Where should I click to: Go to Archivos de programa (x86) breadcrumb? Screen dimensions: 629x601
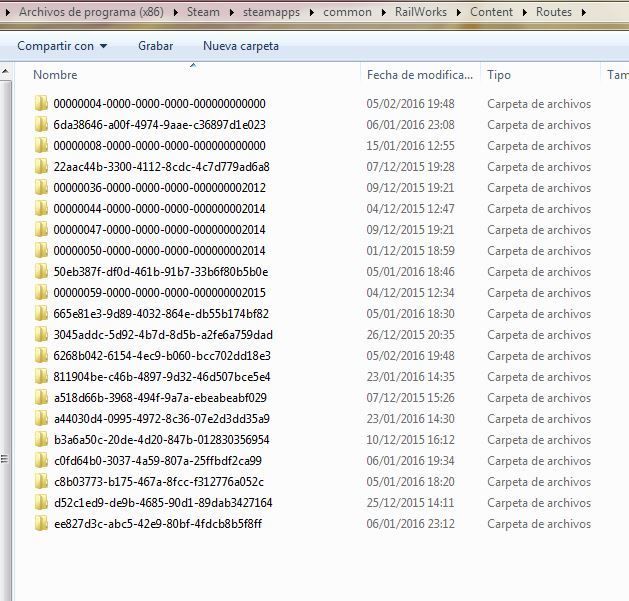click(x=91, y=12)
